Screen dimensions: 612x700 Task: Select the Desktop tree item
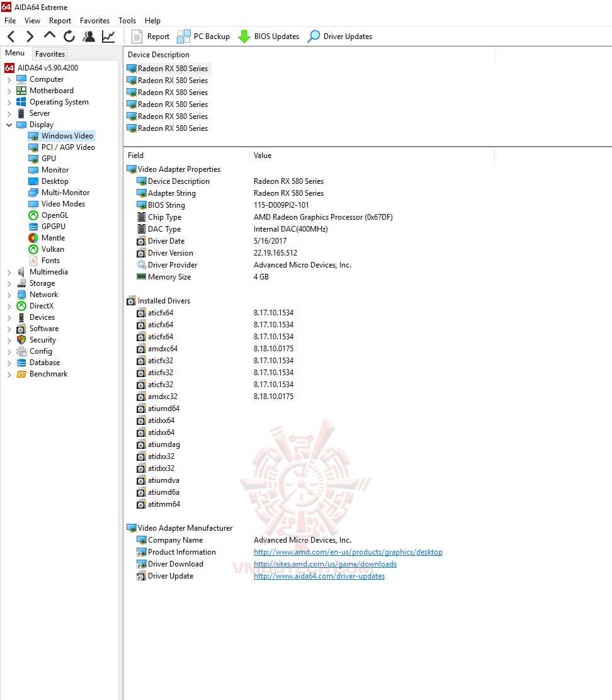coord(48,181)
